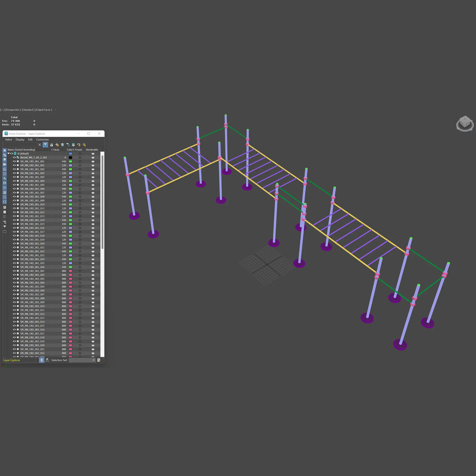476x476 pixels.
Task: Switch to sort by hierarchy mode icon
Action: click(47, 360)
